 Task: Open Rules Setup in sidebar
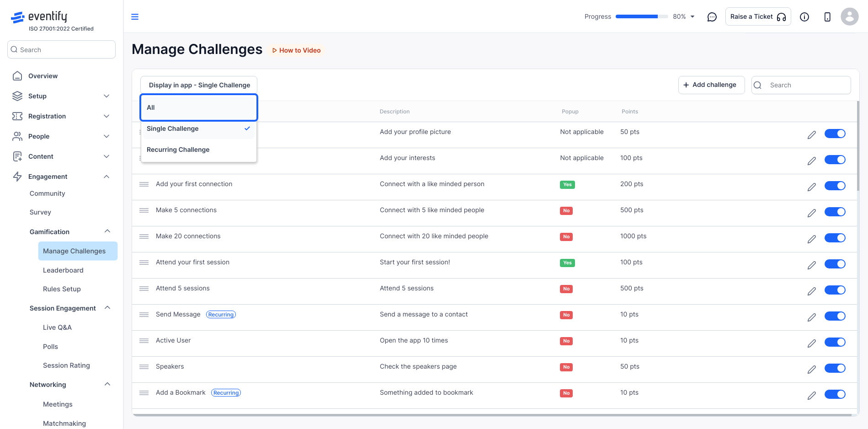click(x=62, y=289)
